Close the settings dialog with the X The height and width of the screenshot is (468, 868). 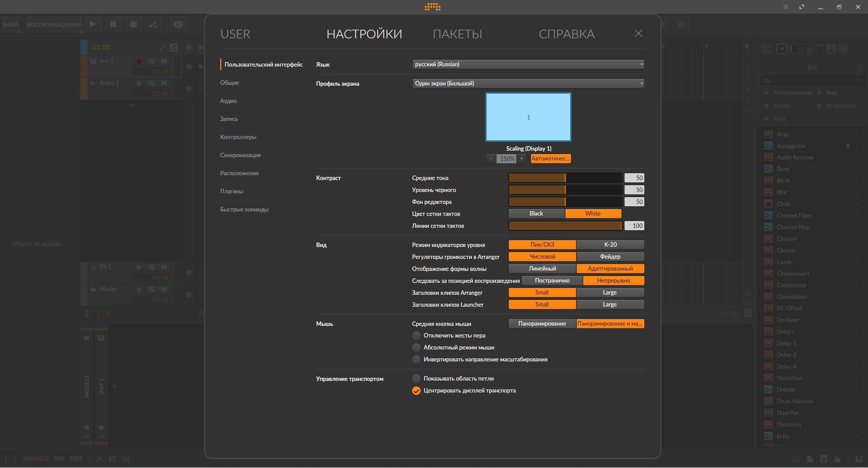(x=638, y=33)
